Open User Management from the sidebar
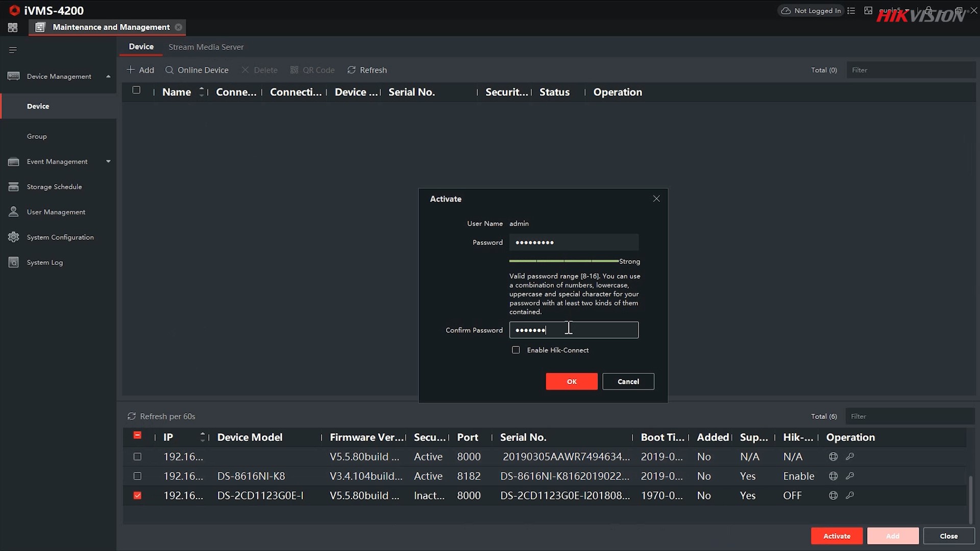Screen dimensions: 980x551 pyautogui.click(x=56, y=211)
